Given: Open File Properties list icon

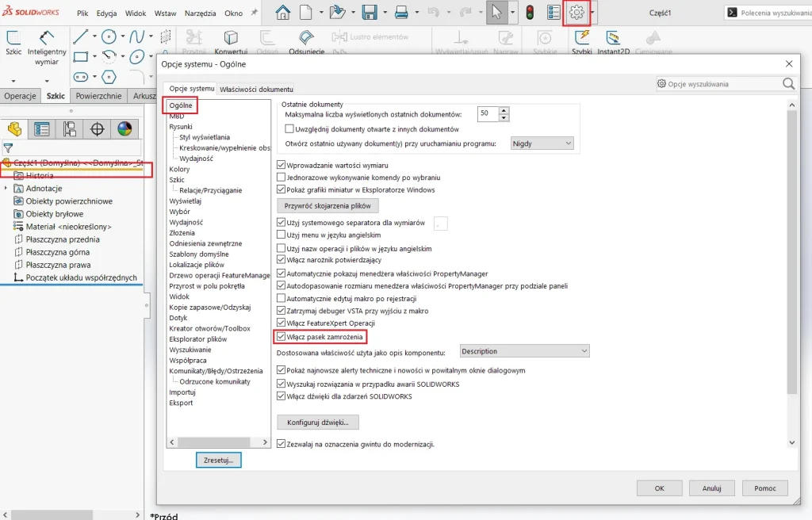Looking at the screenshot, I should (553, 13).
